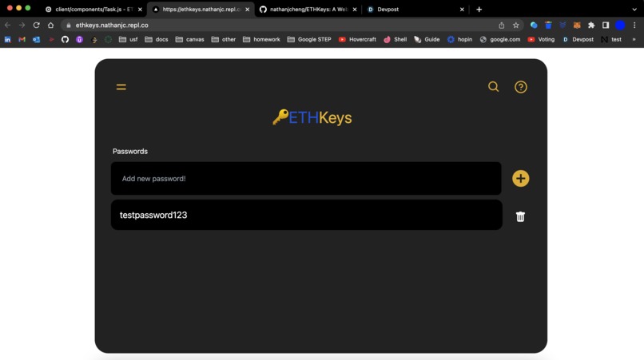Open the Extensions puzzle piece menu
644x360 pixels.
(591, 25)
